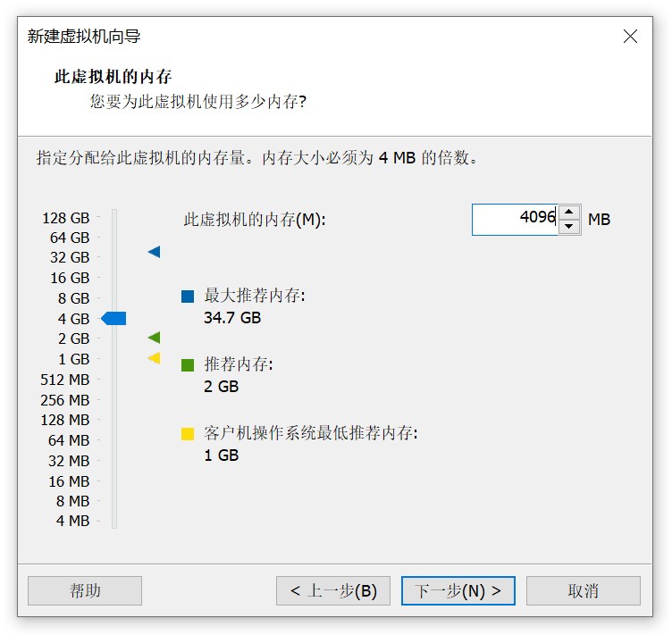Click the 32 GB slider label

70,257
